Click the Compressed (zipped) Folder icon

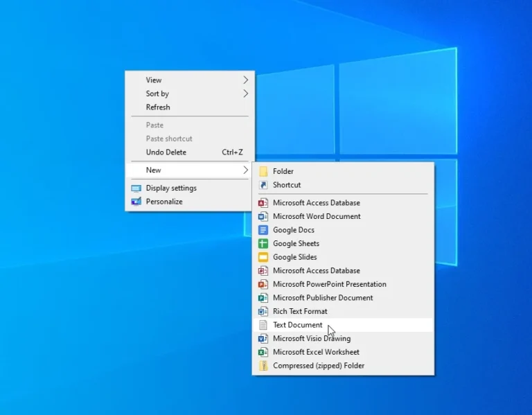coord(263,366)
